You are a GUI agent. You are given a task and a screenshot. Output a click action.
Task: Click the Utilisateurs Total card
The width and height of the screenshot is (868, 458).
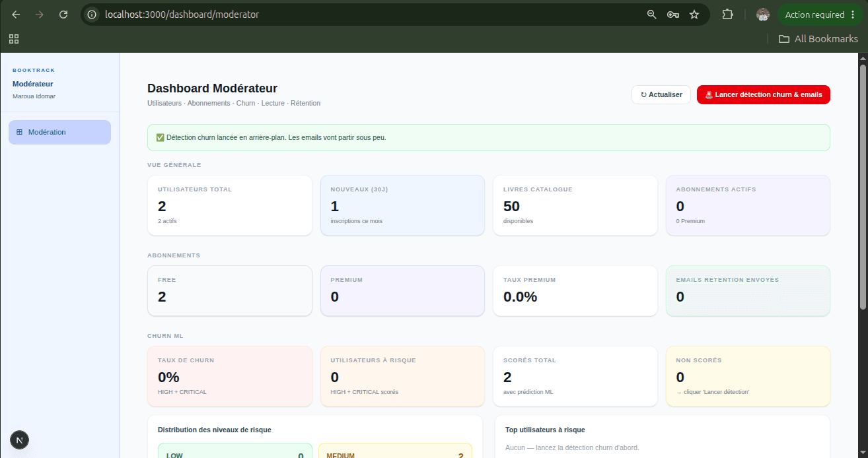230,205
